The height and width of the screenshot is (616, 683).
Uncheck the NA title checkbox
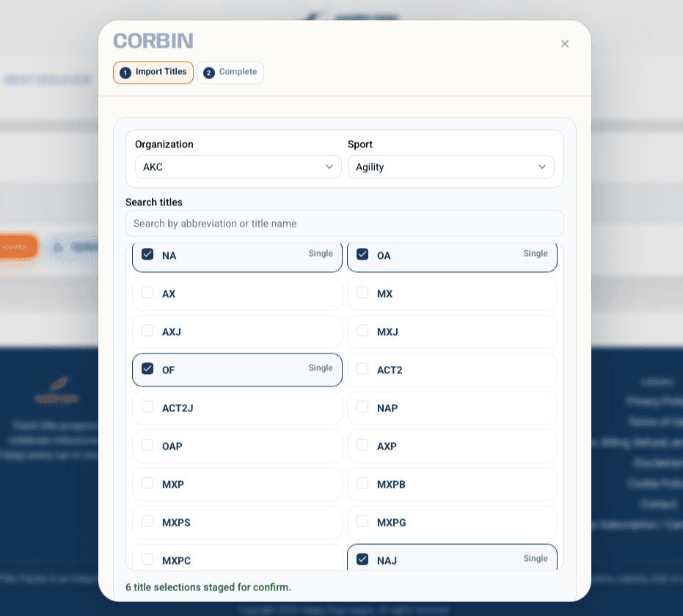tap(147, 254)
